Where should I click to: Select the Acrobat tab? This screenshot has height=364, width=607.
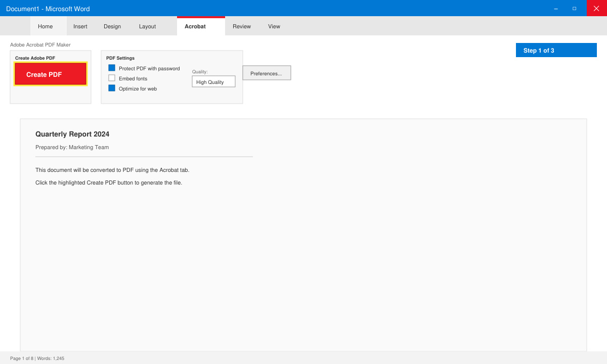click(x=201, y=26)
